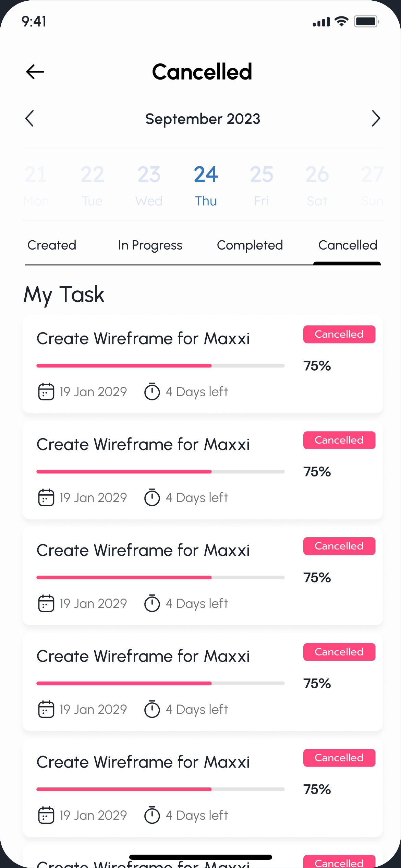The image size is (401, 868).
Task: Switch to the Created tab
Action: point(52,245)
